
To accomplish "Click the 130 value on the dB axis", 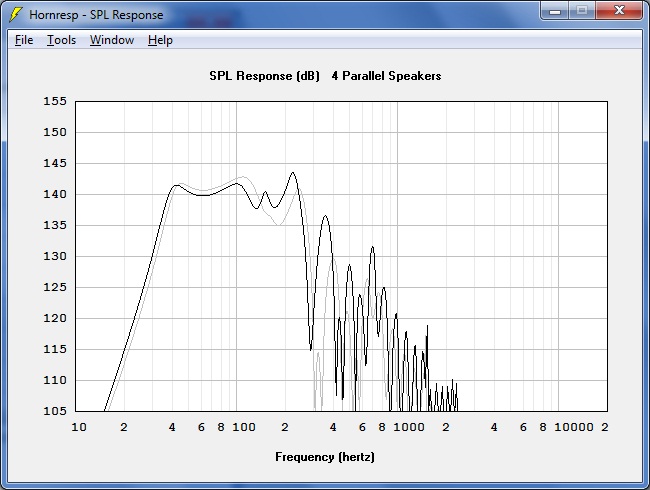I will [x=55, y=256].
